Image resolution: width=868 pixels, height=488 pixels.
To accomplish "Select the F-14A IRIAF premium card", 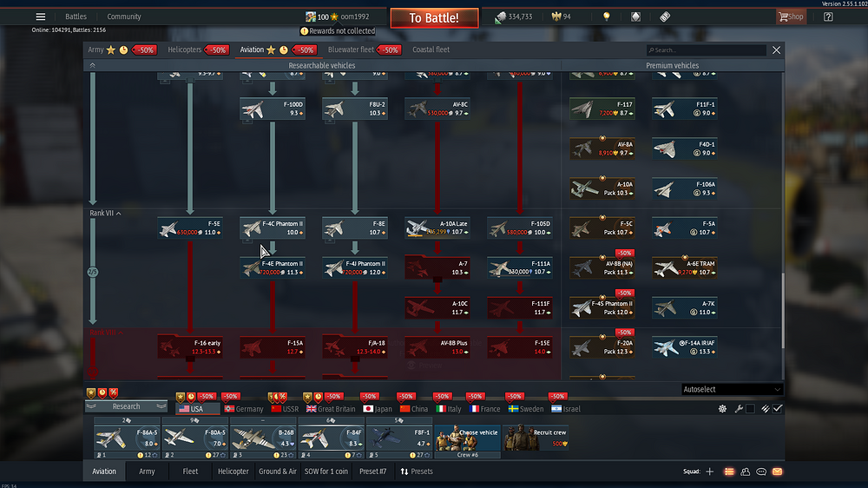I will click(685, 347).
